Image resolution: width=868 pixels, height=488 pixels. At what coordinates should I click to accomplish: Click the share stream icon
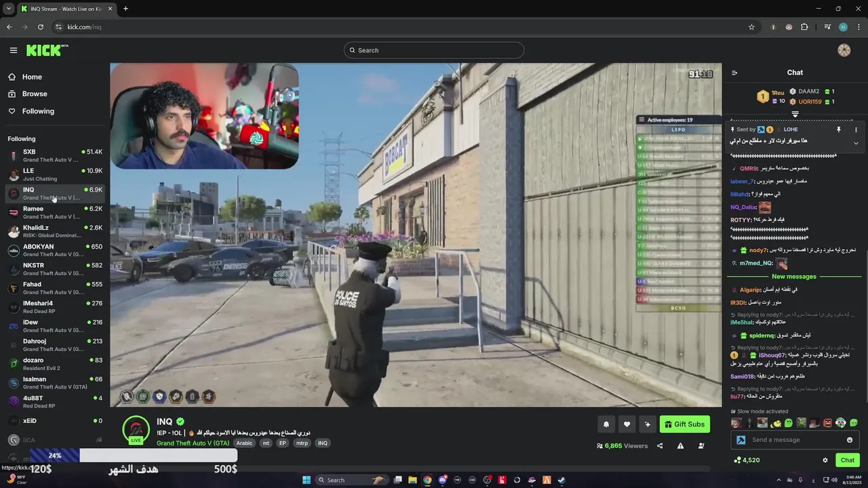tap(660, 446)
